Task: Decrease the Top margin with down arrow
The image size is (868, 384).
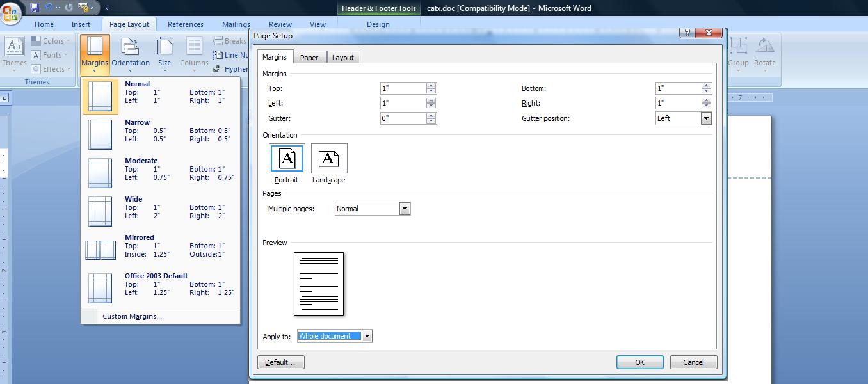Action: (431, 92)
